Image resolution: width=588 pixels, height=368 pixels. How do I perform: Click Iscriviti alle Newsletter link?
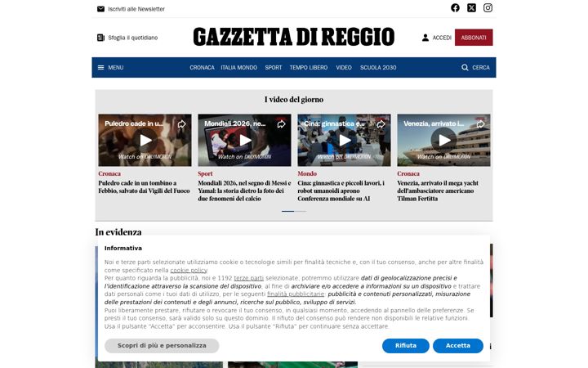136,9
